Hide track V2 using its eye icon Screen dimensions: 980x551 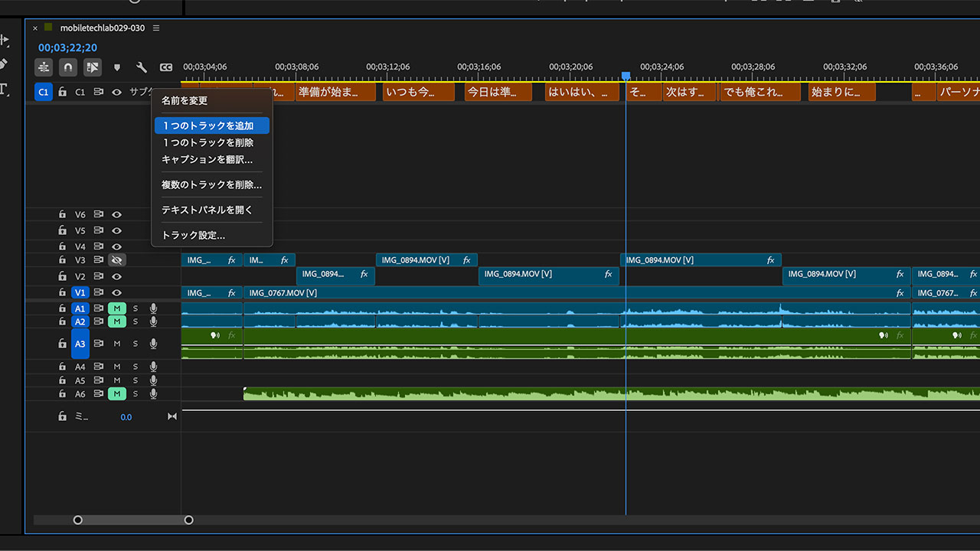point(117,276)
